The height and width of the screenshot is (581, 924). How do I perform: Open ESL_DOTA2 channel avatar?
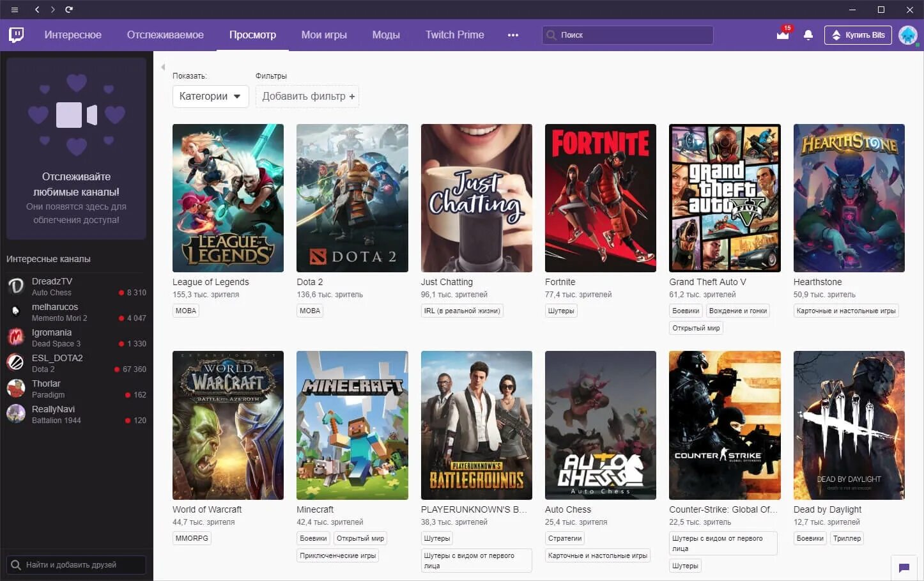16,362
